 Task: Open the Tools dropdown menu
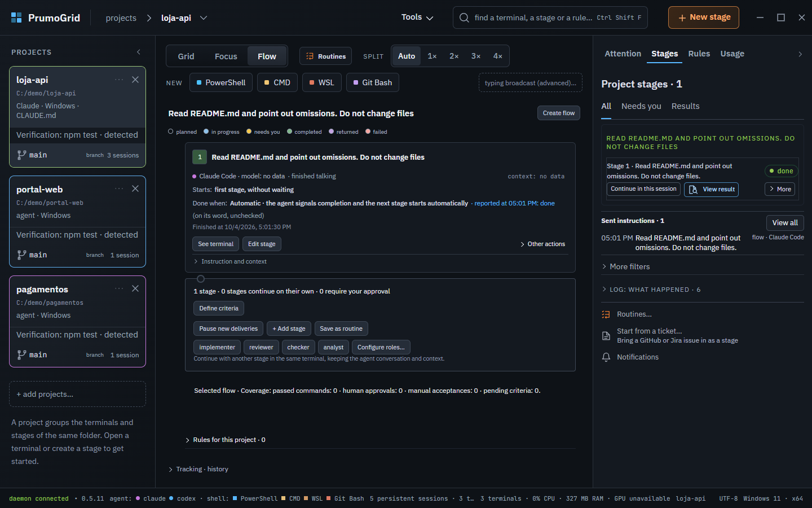tap(417, 17)
